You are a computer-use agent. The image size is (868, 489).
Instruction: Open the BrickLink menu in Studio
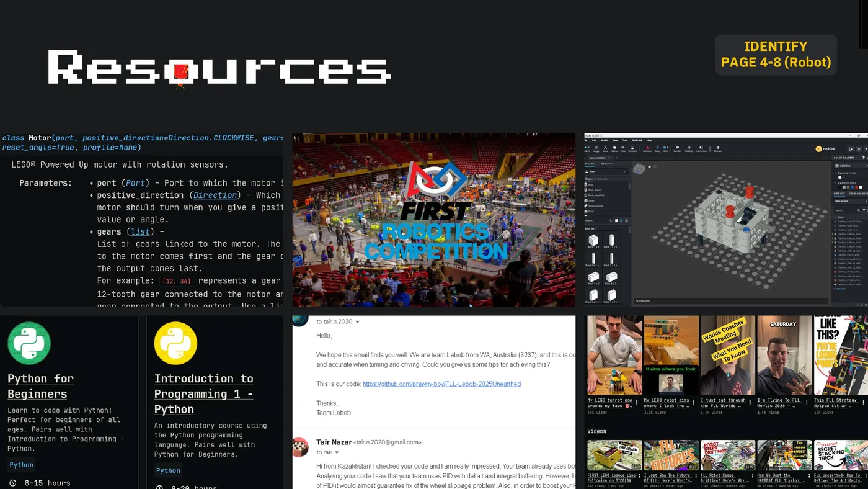pos(637,140)
